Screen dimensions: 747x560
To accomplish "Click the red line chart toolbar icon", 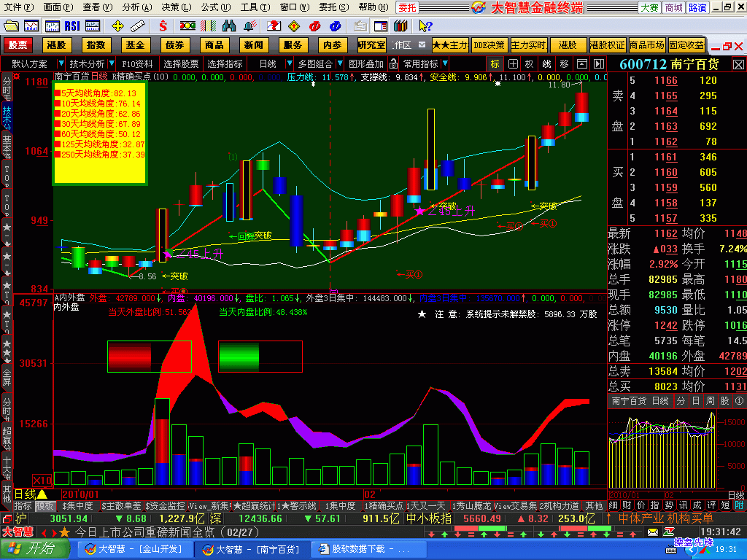I will coord(31,26).
